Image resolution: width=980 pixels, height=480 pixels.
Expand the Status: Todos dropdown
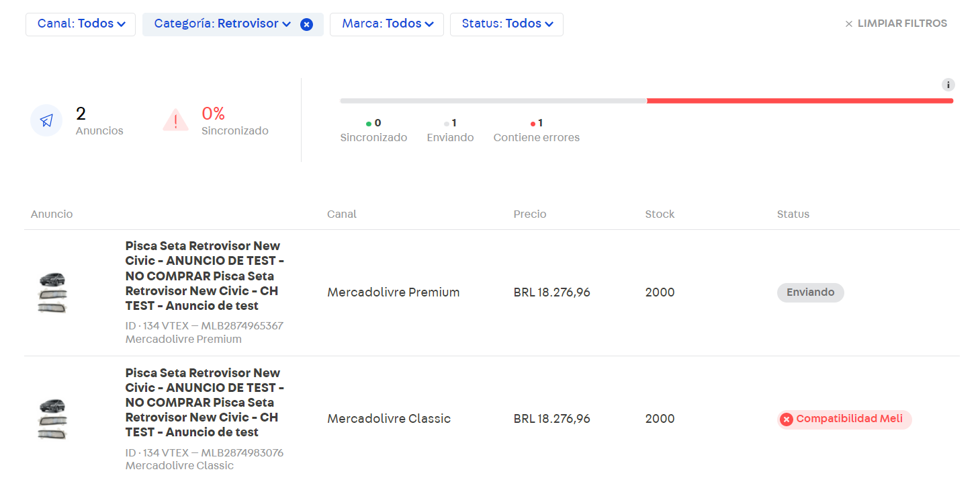tap(506, 24)
